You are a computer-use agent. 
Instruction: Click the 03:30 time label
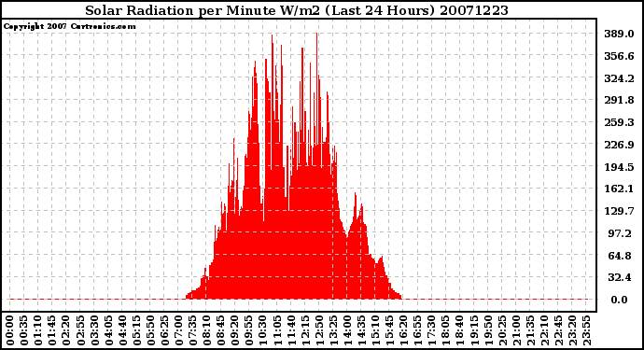coord(94,330)
